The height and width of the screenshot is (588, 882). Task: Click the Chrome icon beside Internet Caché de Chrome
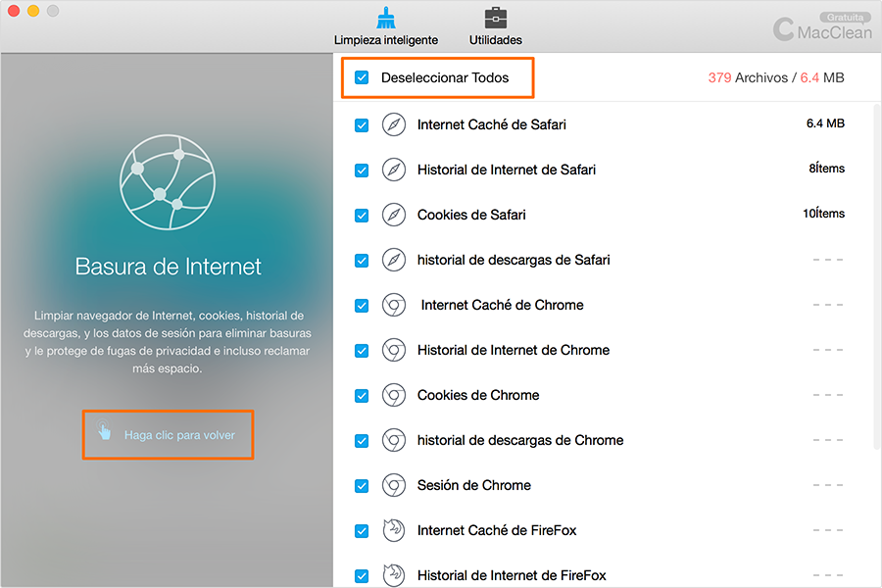point(393,305)
